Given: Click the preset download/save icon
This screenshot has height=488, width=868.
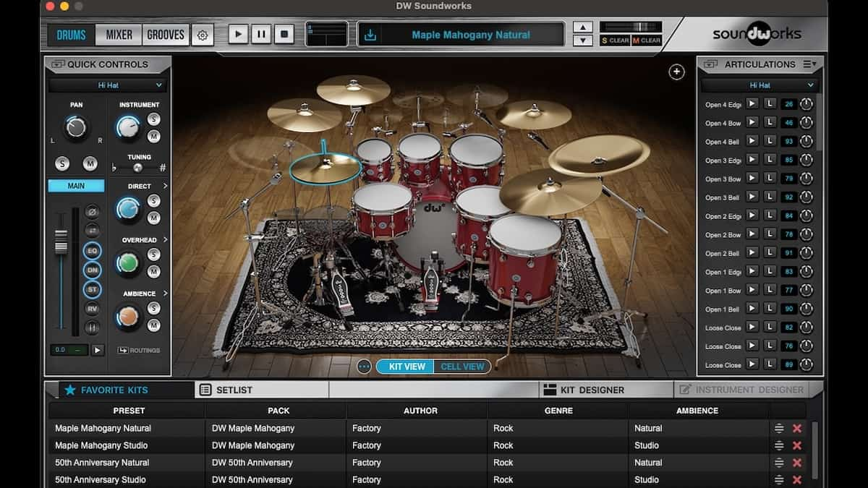Looking at the screenshot, I should [370, 35].
